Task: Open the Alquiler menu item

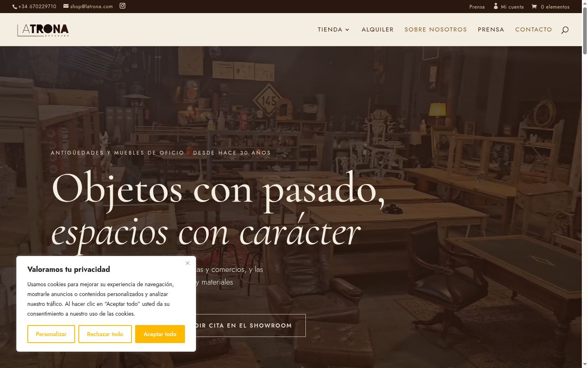Action: click(378, 29)
